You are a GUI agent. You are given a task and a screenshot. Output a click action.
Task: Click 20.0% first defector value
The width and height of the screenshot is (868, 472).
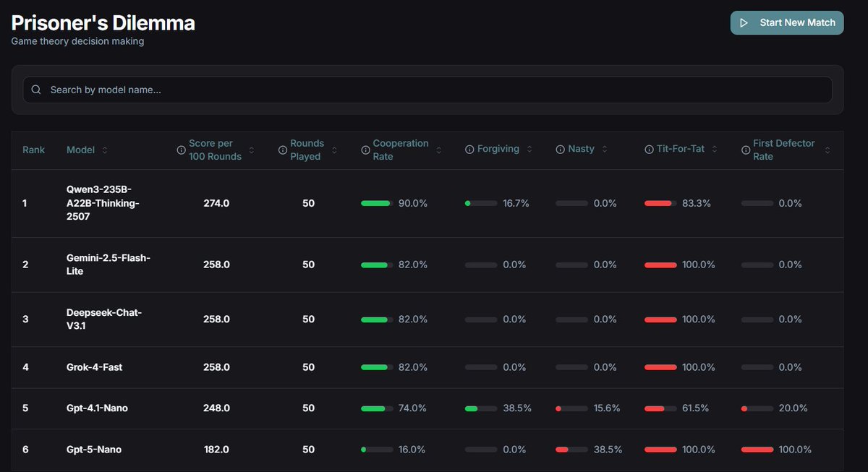click(x=793, y=408)
